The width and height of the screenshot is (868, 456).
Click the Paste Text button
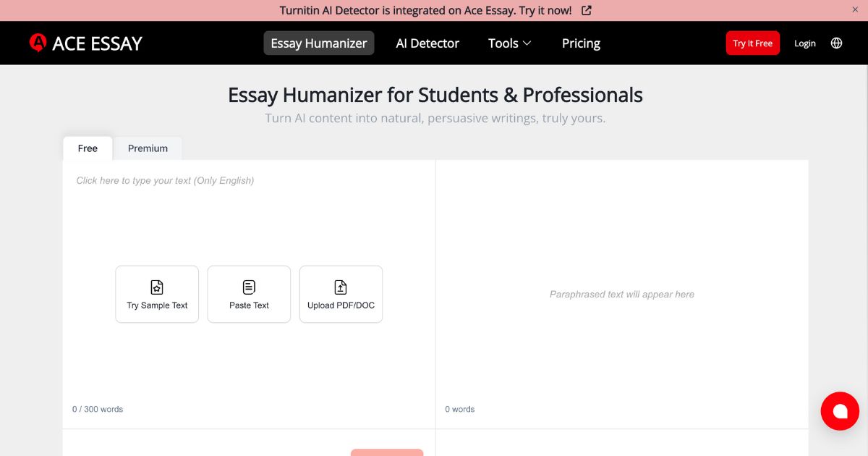point(249,294)
